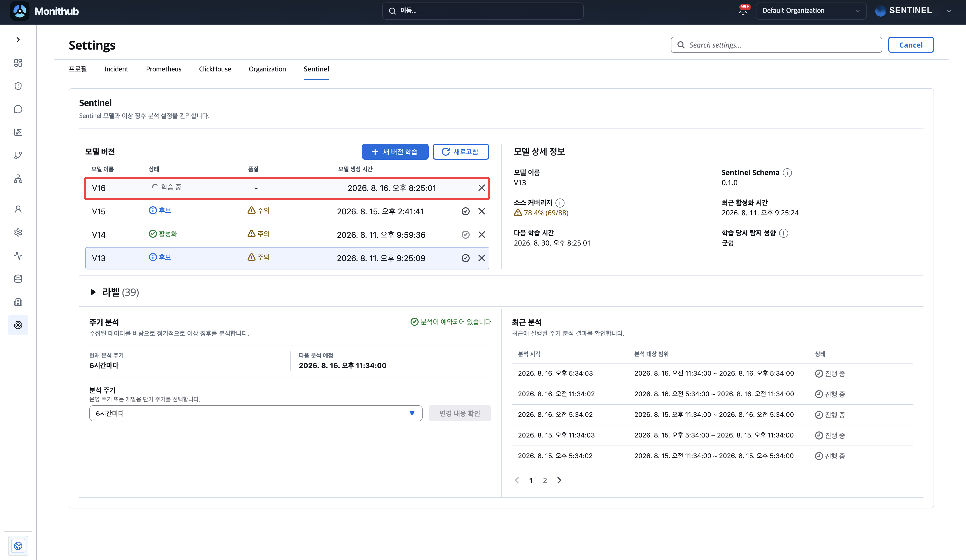Open the shield alert icon in sidebar
This screenshot has height=560, width=966.
tap(18, 86)
